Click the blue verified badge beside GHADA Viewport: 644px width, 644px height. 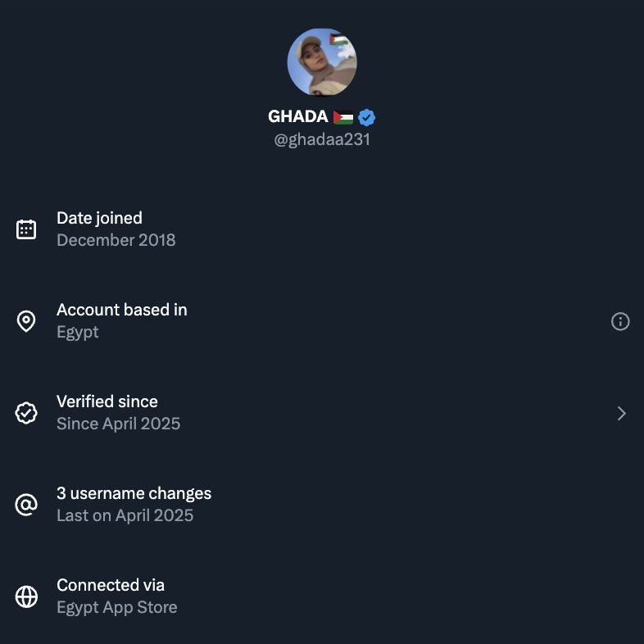point(366,117)
